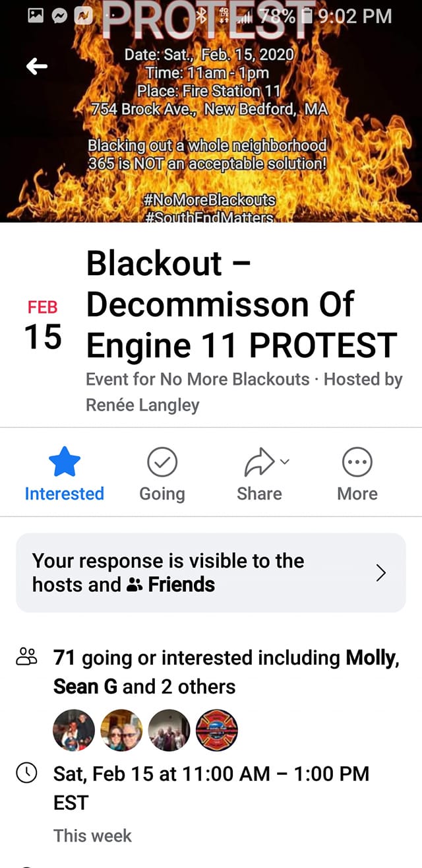Tap the Messenger notification icon in status bar
This screenshot has height=868, width=422.
click(x=60, y=15)
